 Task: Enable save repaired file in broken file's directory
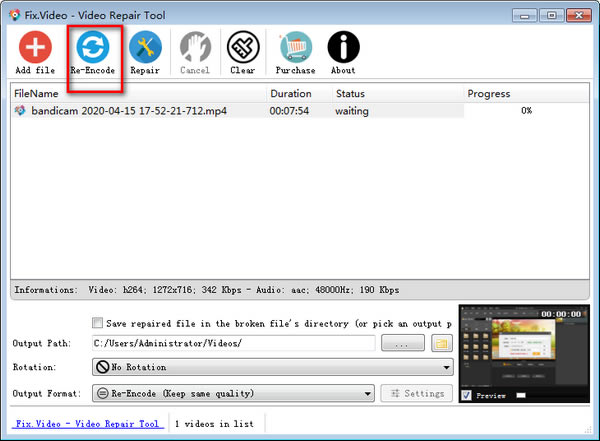pyautogui.click(x=97, y=323)
